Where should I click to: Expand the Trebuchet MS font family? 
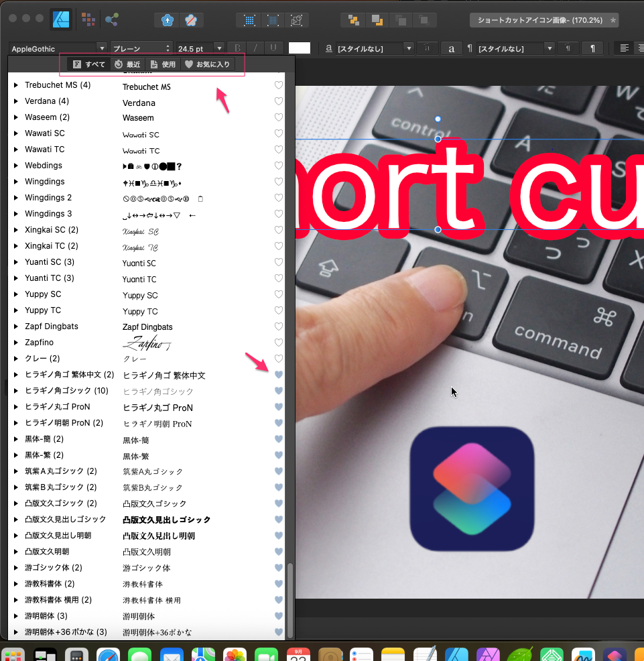click(16, 85)
